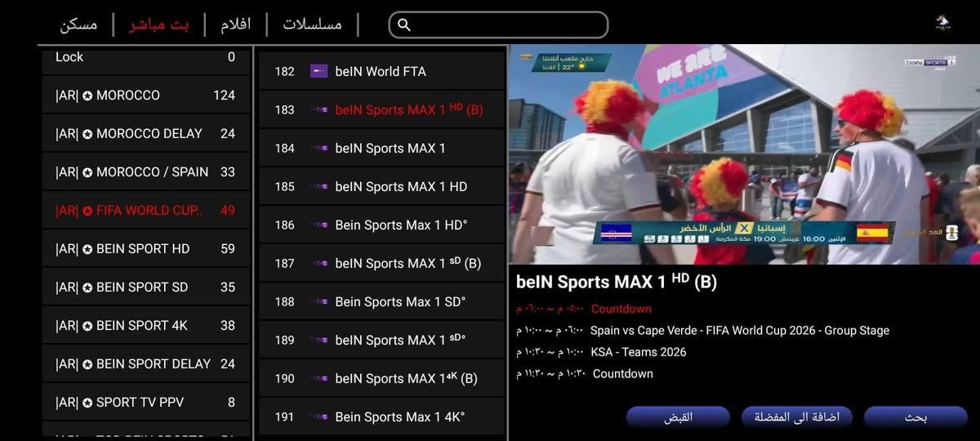The image size is (980, 441).
Task: Select |AR| MOROCCO category with 124 channels
Action: tap(145, 95)
